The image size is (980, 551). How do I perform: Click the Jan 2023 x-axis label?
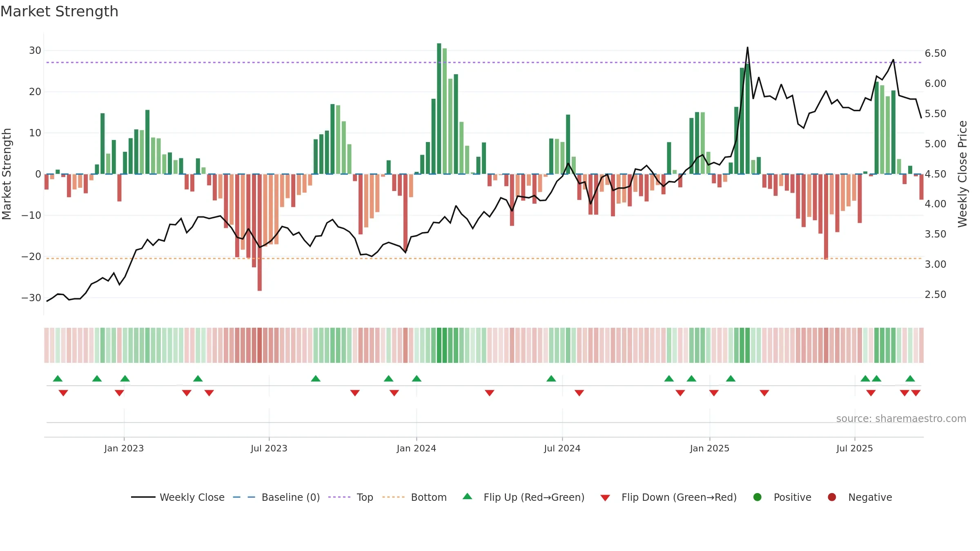point(124,448)
